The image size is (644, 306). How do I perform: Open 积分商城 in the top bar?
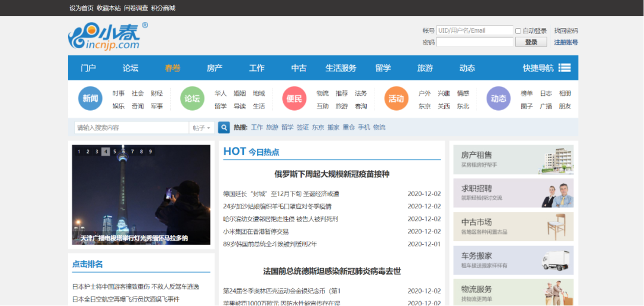pyautogui.click(x=163, y=8)
